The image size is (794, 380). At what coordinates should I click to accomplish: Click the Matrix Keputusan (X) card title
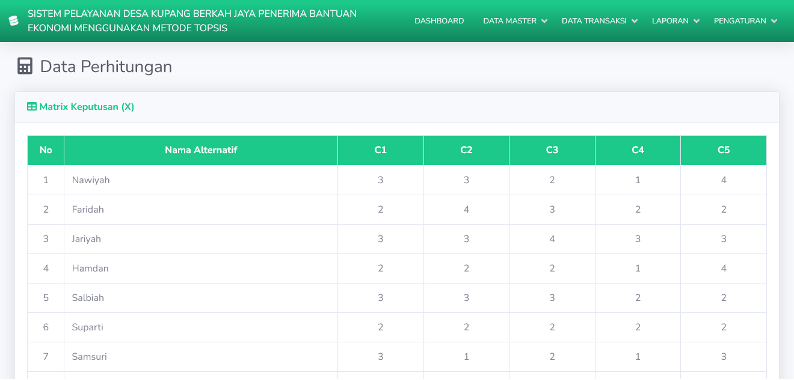tap(87, 107)
